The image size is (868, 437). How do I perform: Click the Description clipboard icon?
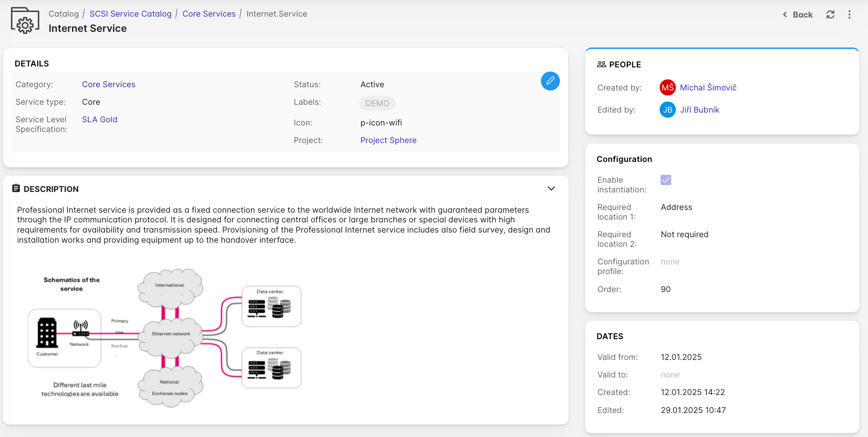(x=16, y=189)
